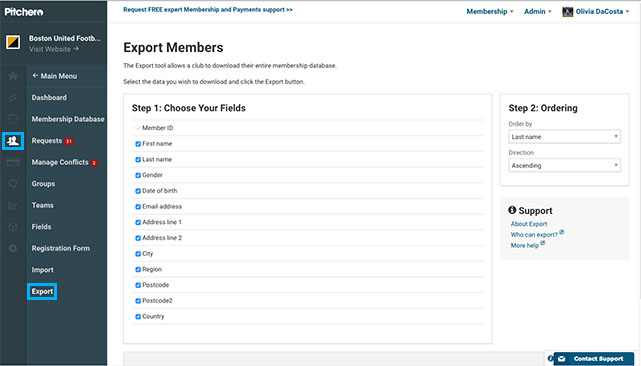Open the payments card icon in sidebar
The height and width of the screenshot is (366, 641).
click(x=13, y=162)
